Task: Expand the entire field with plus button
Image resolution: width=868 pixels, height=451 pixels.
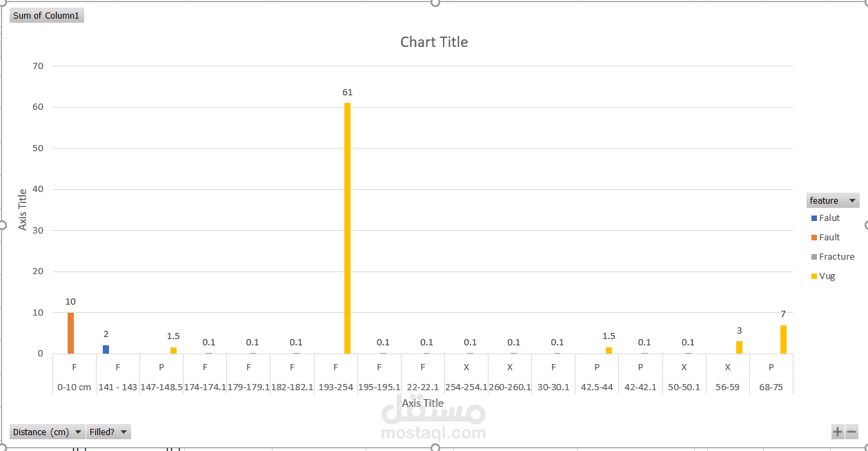Action: [838, 432]
